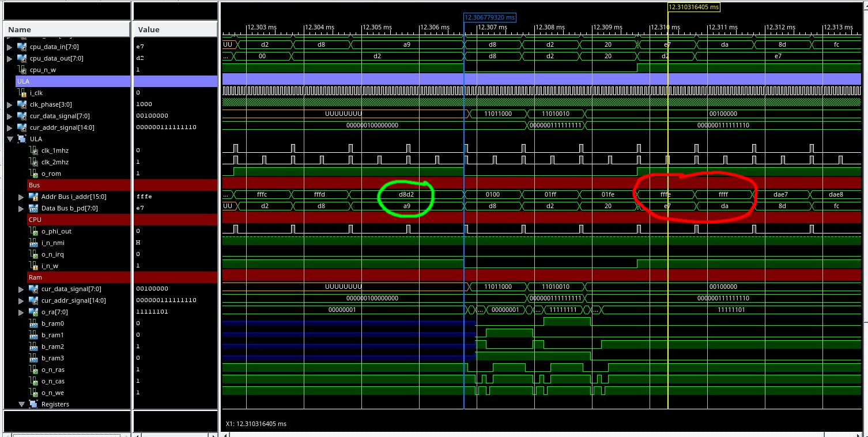Expand the o_ra[7:0] bus
The height and width of the screenshot is (437, 868).
(21, 312)
